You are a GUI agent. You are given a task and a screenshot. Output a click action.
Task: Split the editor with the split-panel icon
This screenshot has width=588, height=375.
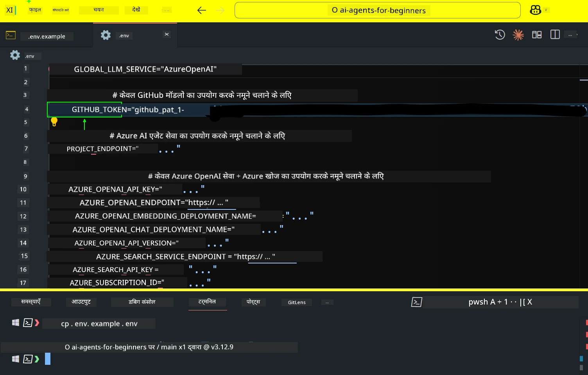coord(555,34)
